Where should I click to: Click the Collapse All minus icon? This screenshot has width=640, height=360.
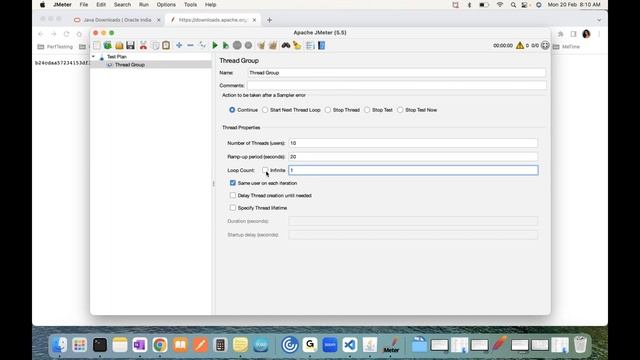(190, 45)
